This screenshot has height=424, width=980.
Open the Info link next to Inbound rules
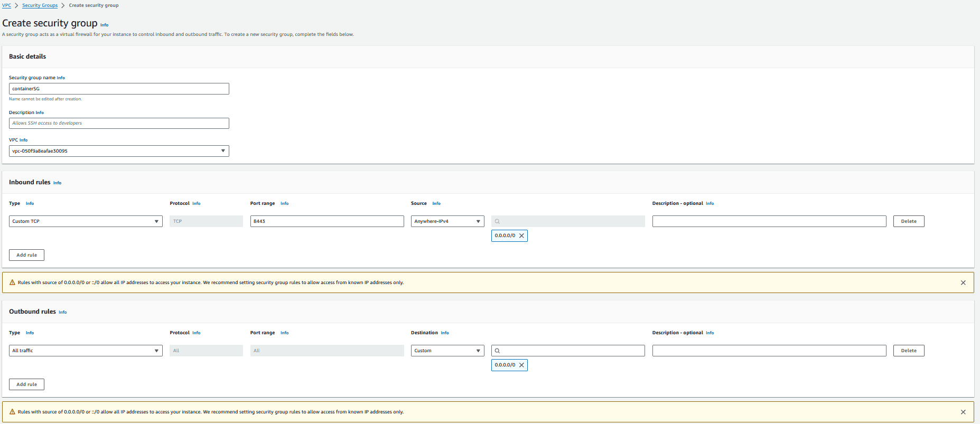click(x=57, y=183)
